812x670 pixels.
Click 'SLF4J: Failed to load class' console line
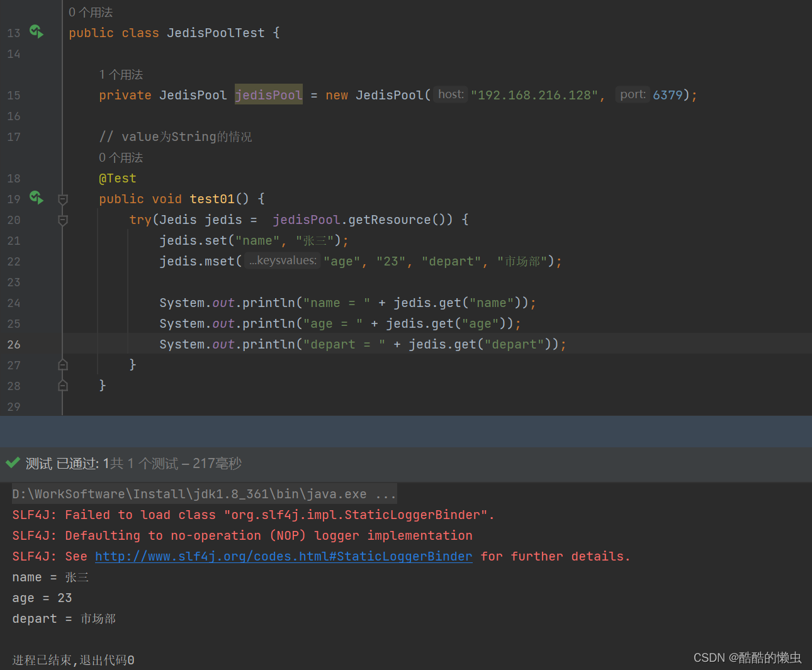coord(254,515)
